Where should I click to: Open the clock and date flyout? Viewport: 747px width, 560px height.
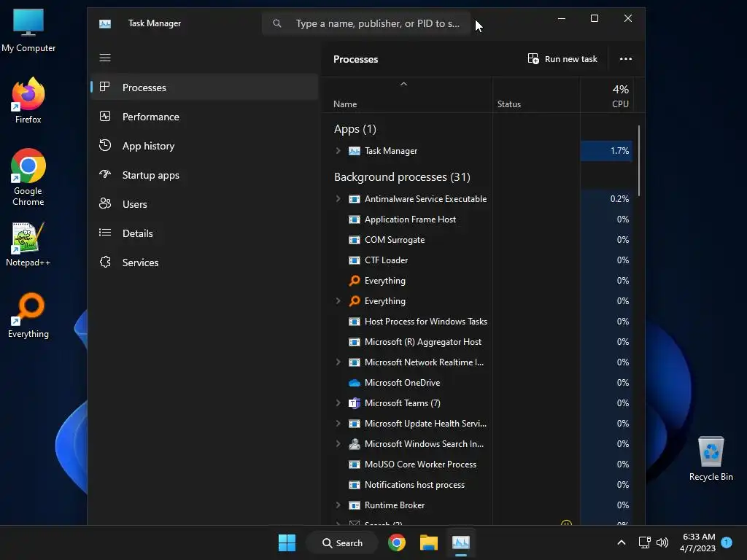pos(697,542)
